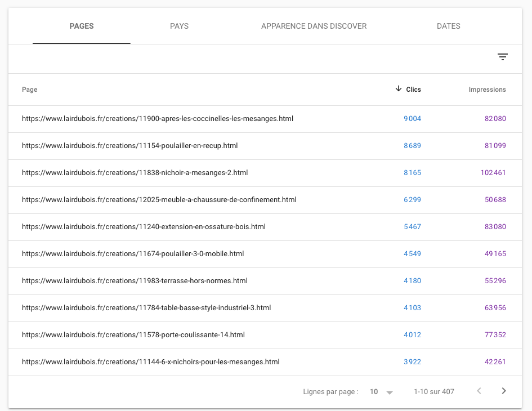Open the filter rows icon
This screenshot has width=532, height=411.
pos(503,57)
